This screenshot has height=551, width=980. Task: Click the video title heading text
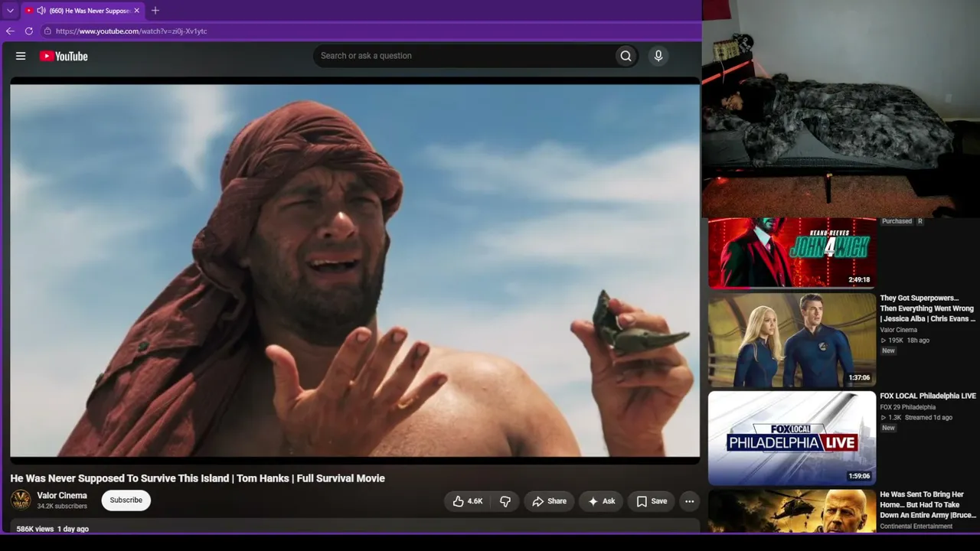198,478
